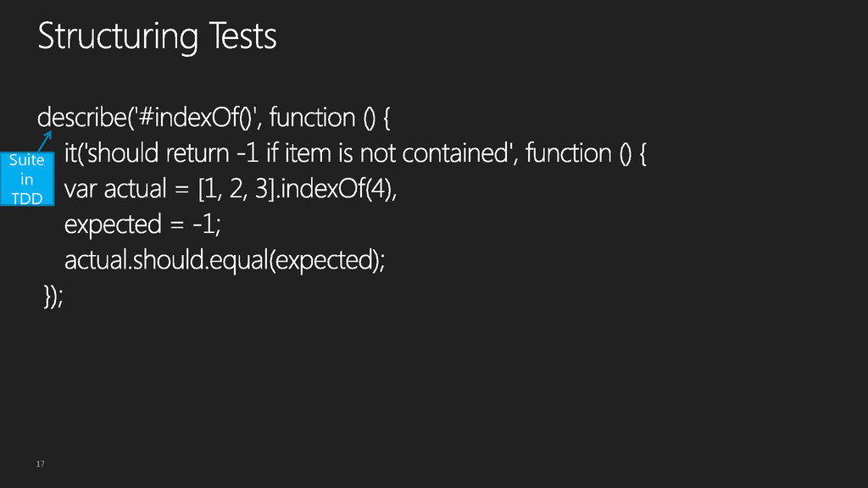Image resolution: width=868 pixels, height=488 pixels.
Task: Click the 'Structuring Tests' slide title
Action: (157, 37)
